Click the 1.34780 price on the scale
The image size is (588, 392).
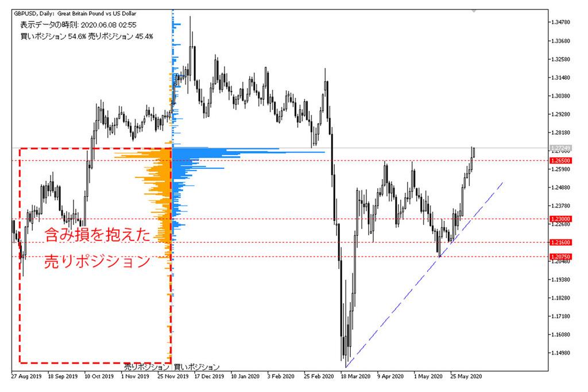561,22
